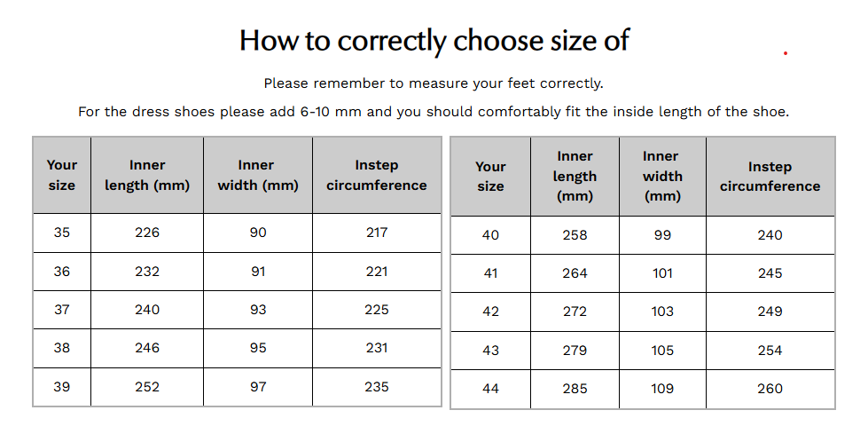Viewport: 868px width, 434px height.
Task: Click the 'Your size' header in left table
Action: coord(61,175)
